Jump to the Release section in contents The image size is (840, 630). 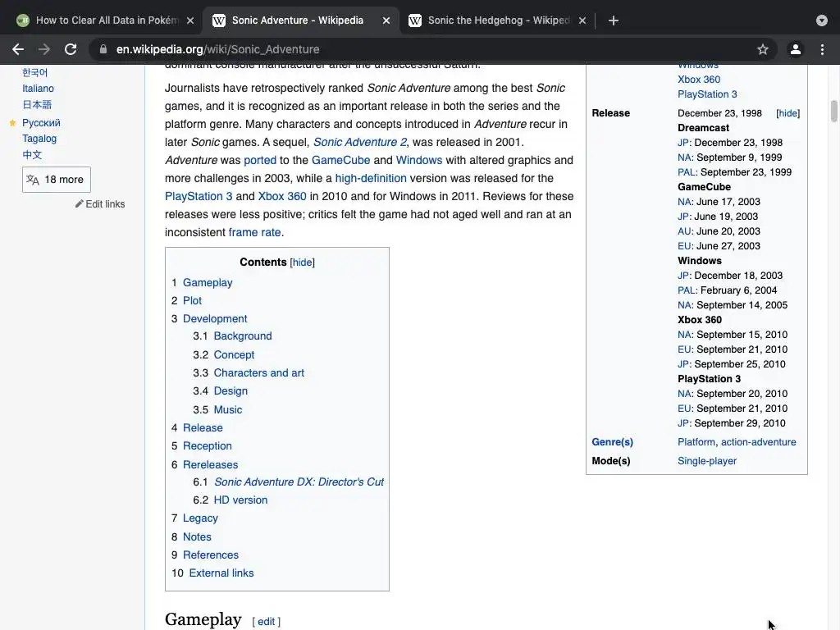[203, 427]
